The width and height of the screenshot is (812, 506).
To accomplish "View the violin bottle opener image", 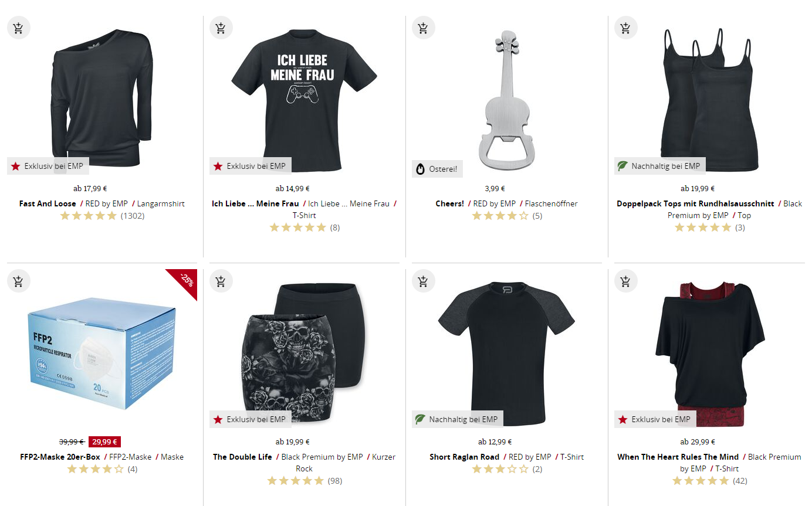I will [x=506, y=100].
